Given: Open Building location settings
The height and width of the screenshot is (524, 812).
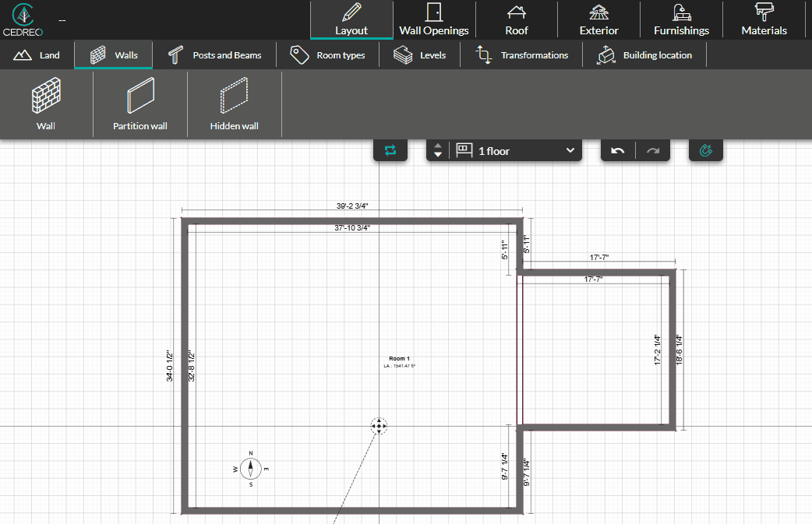Looking at the screenshot, I should click(x=644, y=55).
